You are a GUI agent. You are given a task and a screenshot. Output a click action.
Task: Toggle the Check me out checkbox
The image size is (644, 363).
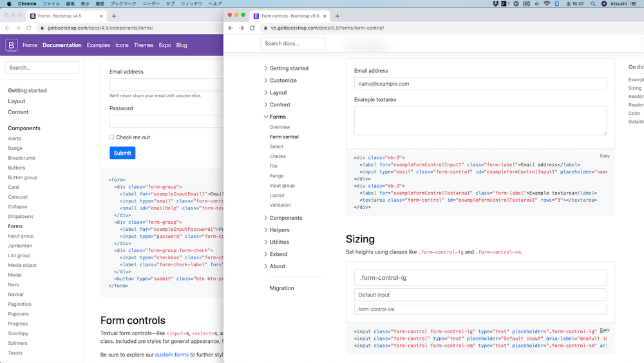111,137
